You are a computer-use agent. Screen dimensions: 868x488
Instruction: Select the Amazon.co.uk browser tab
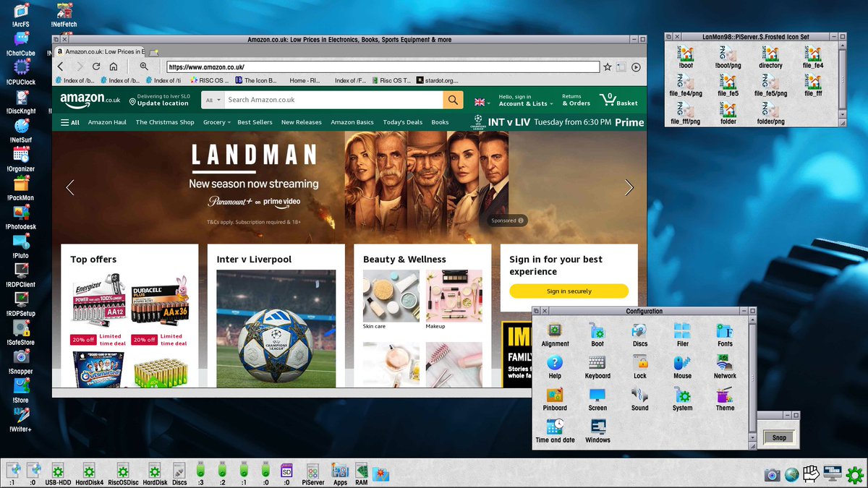(x=99, y=51)
